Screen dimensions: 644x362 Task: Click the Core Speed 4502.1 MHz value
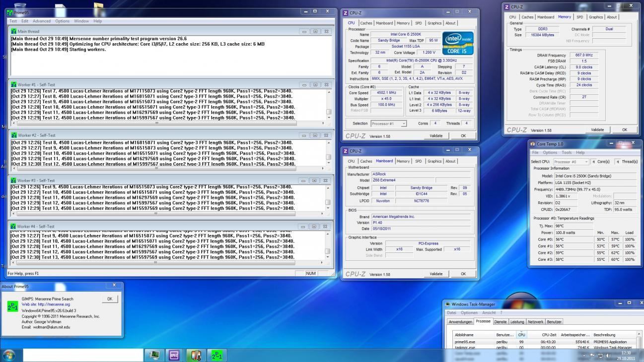(386, 93)
